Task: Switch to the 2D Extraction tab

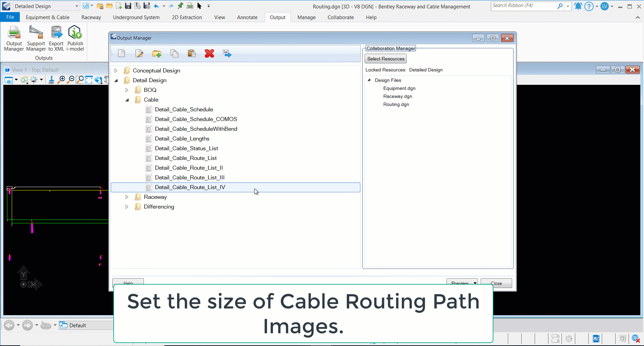Action: [x=187, y=17]
